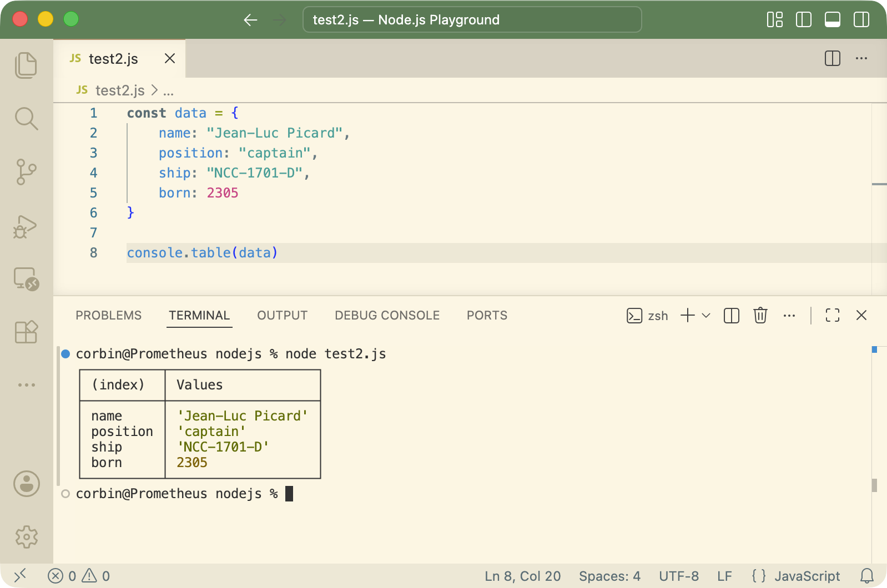Switch to the PORTS panel tab
This screenshot has height=588, width=887.
tap(487, 315)
